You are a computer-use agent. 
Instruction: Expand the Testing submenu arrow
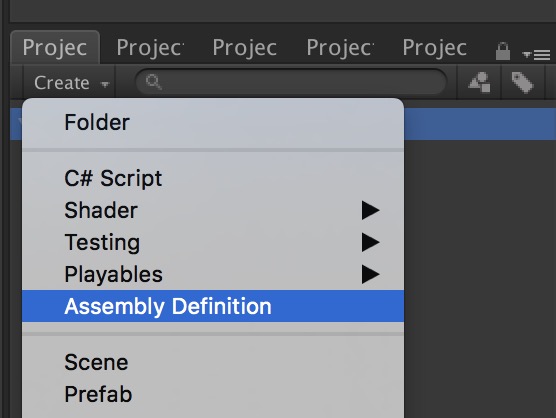[x=371, y=242]
